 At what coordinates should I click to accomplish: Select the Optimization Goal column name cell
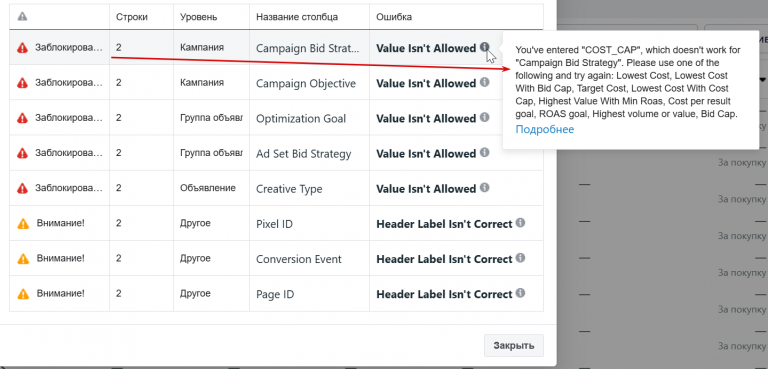click(x=310, y=118)
